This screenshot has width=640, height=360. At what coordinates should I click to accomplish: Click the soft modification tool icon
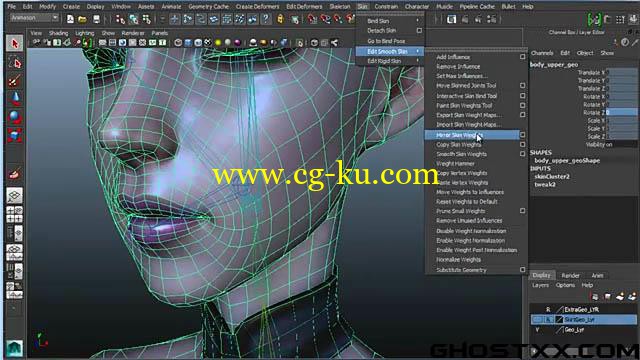click(15, 174)
